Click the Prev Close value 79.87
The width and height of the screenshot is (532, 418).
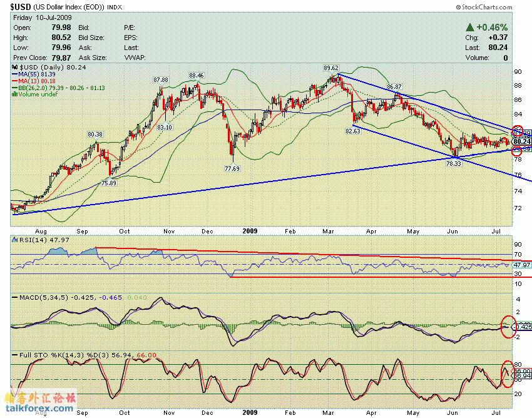tap(61, 58)
